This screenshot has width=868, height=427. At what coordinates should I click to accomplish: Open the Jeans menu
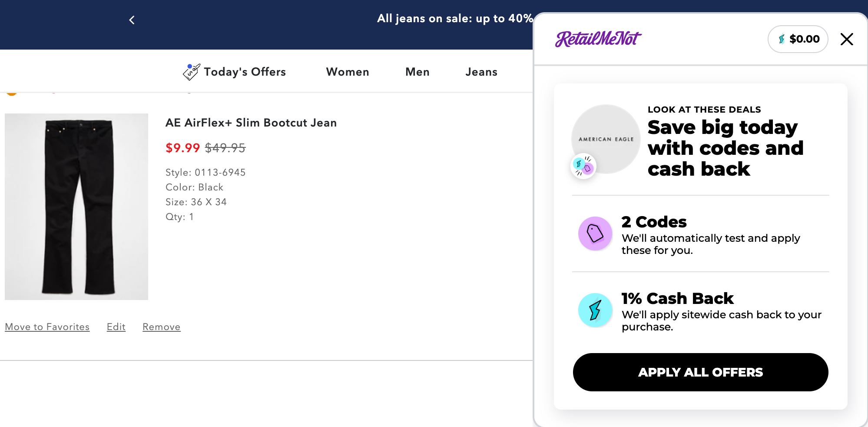click(x=481, y=72)
